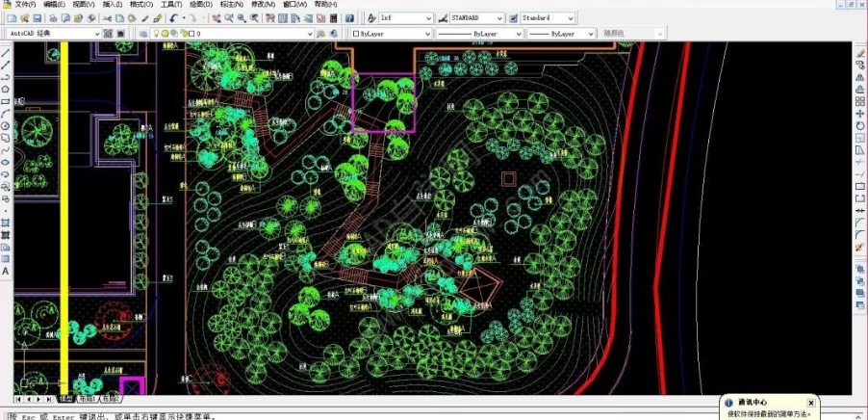Open the STANDARD dimension style dropdown
Viewport: 868px width, 420px height.
tap(499, 18)
